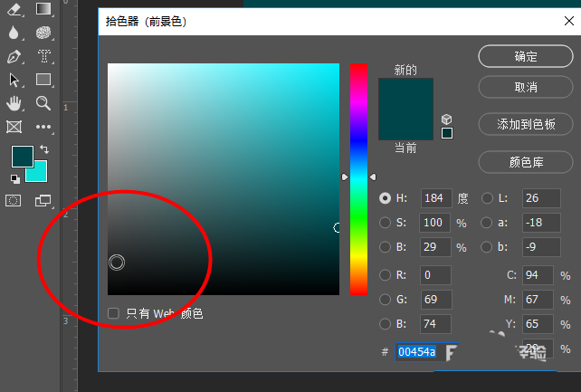Click the b field showing -9
This screenshot has height=392, width=581.
(x=541, y=247)
